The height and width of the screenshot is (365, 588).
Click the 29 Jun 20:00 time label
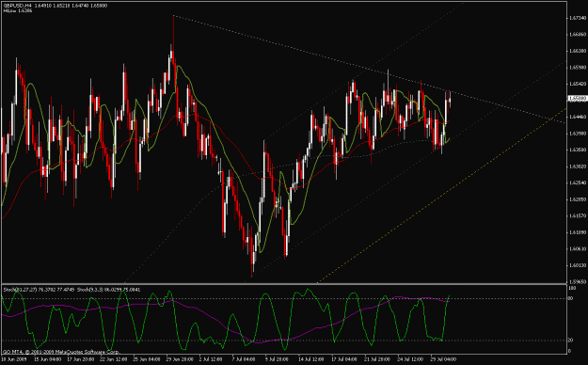[180, 359]
